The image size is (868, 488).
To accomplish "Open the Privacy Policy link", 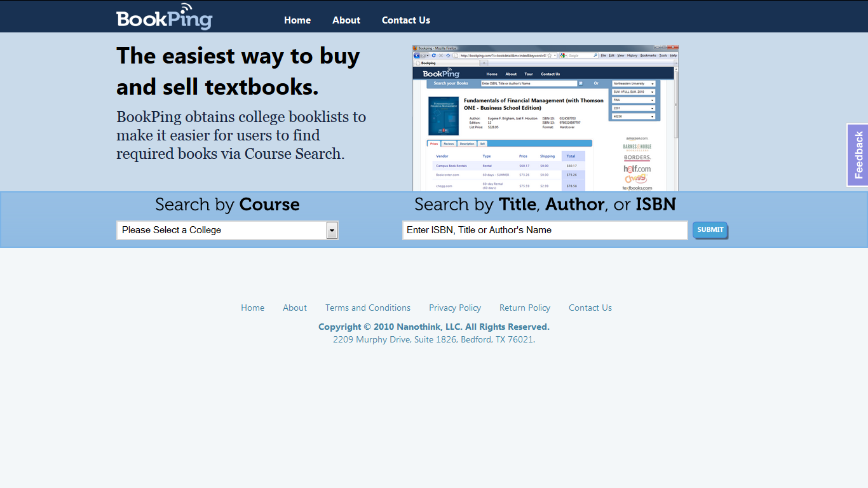I will [455, 308].
